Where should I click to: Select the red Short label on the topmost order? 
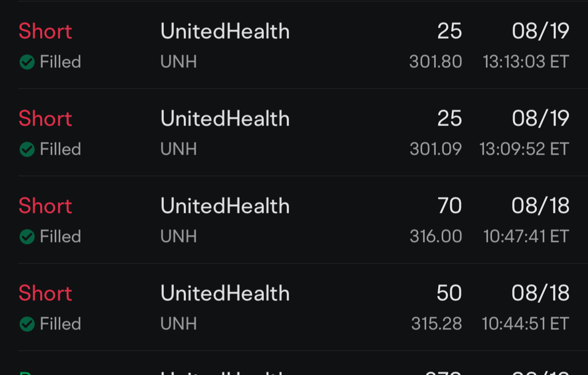pyautogui.click(x=45, y=31)
